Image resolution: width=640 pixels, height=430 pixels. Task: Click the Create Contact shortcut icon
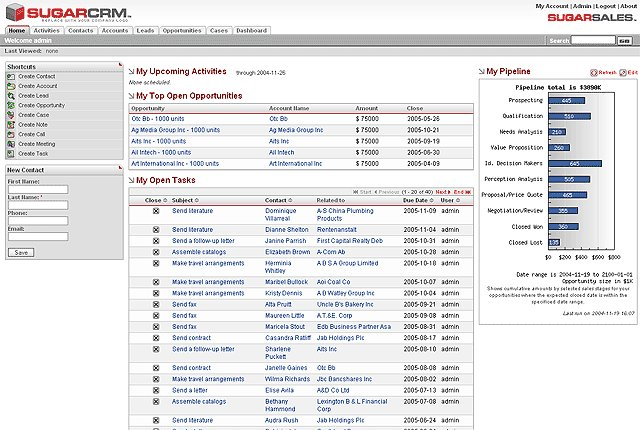click(11, 76)
